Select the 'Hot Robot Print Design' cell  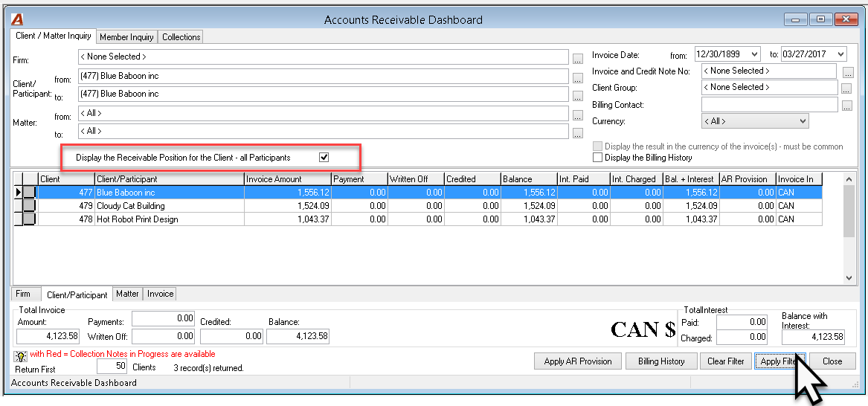coord(170,219)
